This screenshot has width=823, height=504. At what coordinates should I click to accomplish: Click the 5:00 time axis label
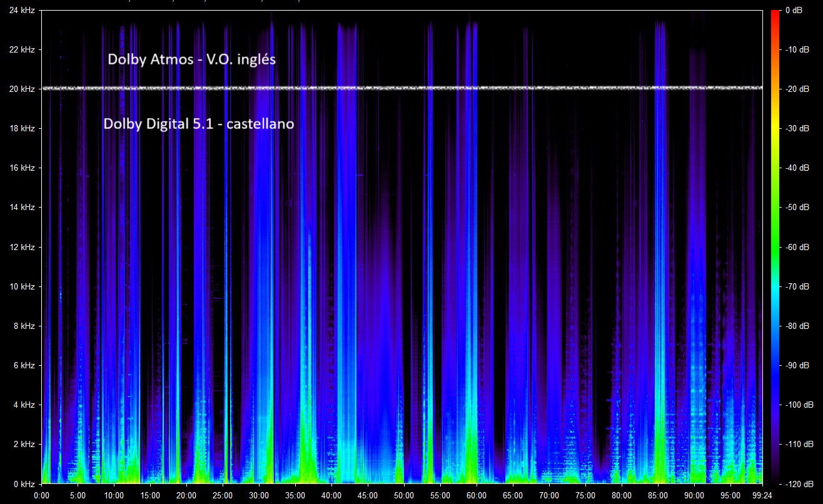78,495
